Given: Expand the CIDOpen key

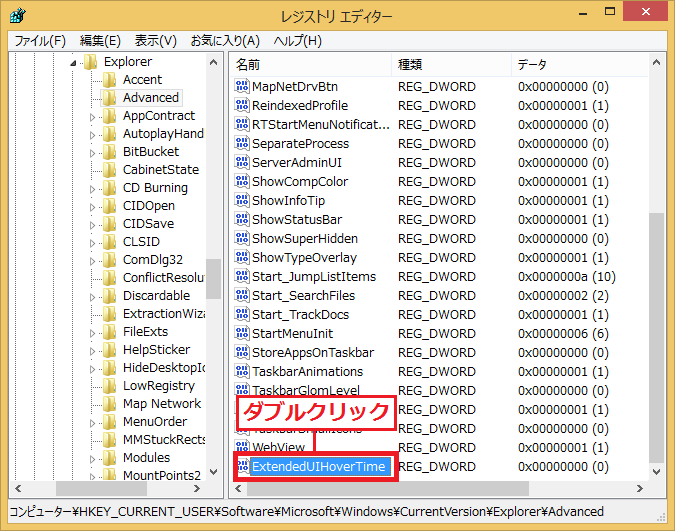Looking at the screenshot, I should click(x=92, y=207).
